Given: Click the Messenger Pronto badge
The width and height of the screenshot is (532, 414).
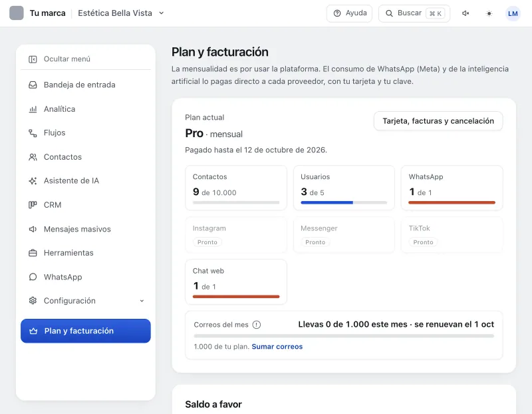Looking at the screenshot, I should [x=315, y=242].
